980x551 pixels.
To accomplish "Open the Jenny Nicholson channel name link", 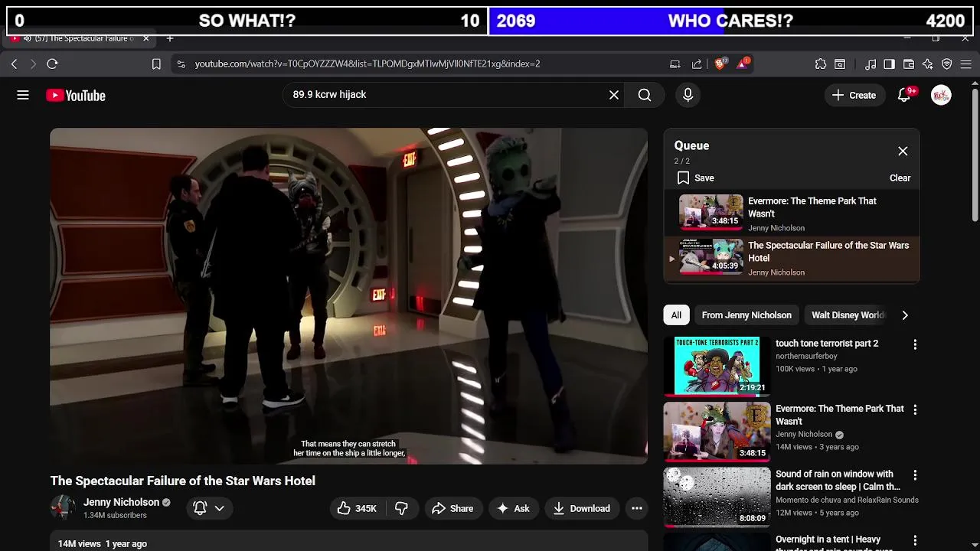I will 121,502.
